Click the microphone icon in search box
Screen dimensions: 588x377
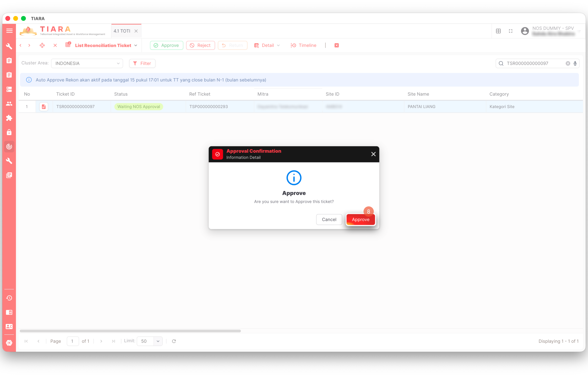(x=575, y=63)
